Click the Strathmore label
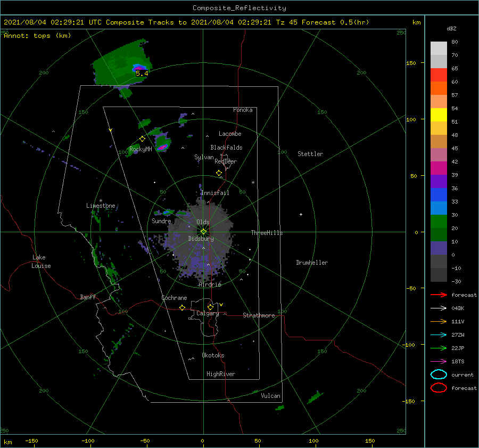Viewport: 479px width, 448px height. click(x=259, y=315)
